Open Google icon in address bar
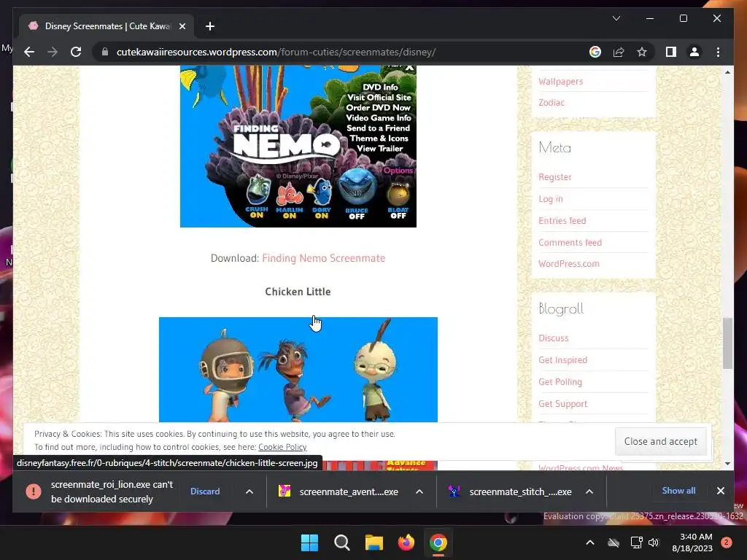This screenshot has width=747, height=560. [x=595, y=52]
